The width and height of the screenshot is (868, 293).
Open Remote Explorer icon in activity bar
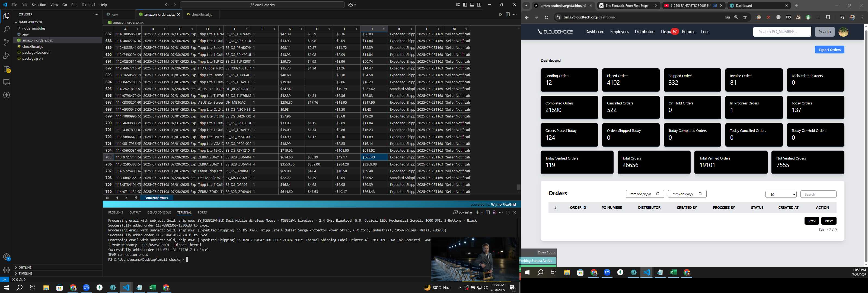[7, 82]
